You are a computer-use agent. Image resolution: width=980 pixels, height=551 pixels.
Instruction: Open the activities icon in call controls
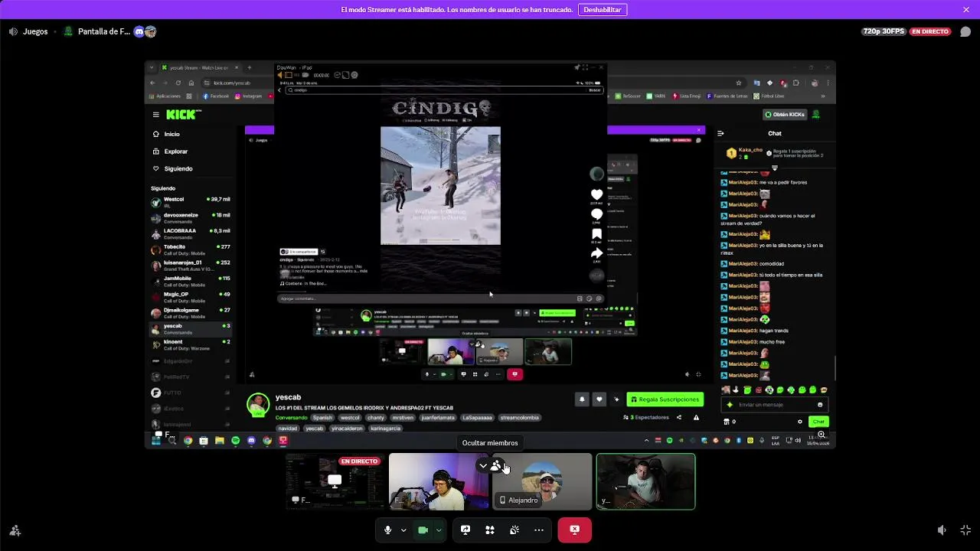[x=490, y=530]
